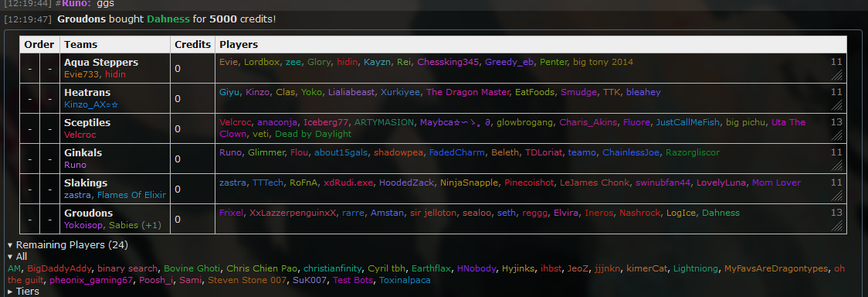
Task: Click second order dash for Aqua Steppers
Action: point(50,69)
